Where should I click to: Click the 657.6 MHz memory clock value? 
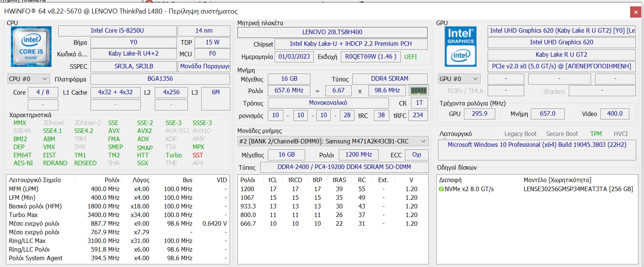click(x=289, y=91)
